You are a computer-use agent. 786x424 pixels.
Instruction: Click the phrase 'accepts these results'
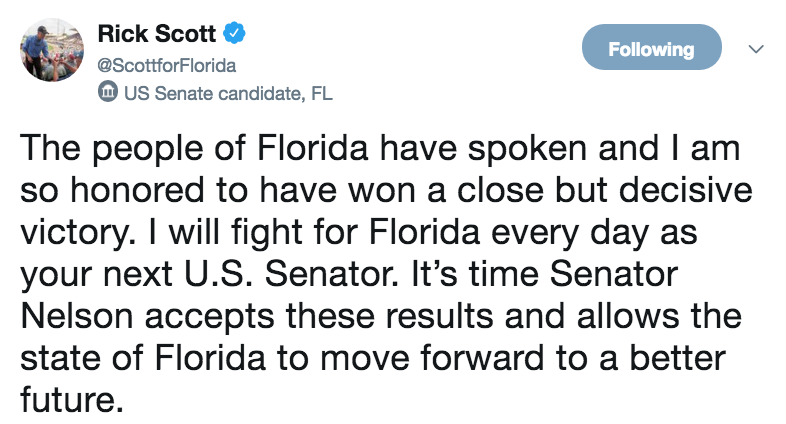pyautogui.click(x=319, y=318)
